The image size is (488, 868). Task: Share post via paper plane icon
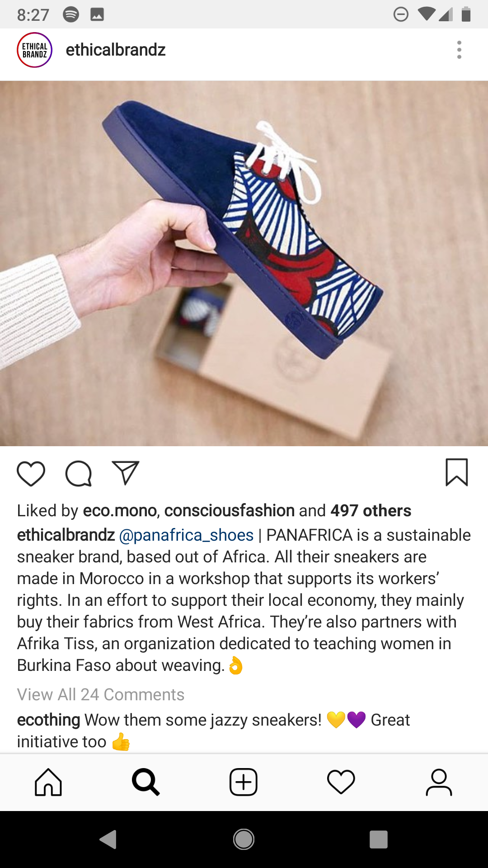tap(126, 473)
